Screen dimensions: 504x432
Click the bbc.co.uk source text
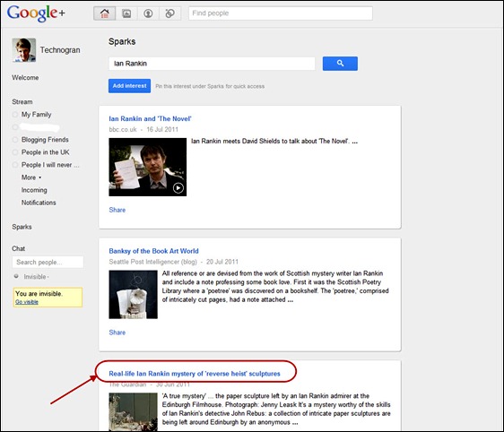pos(123,129)
